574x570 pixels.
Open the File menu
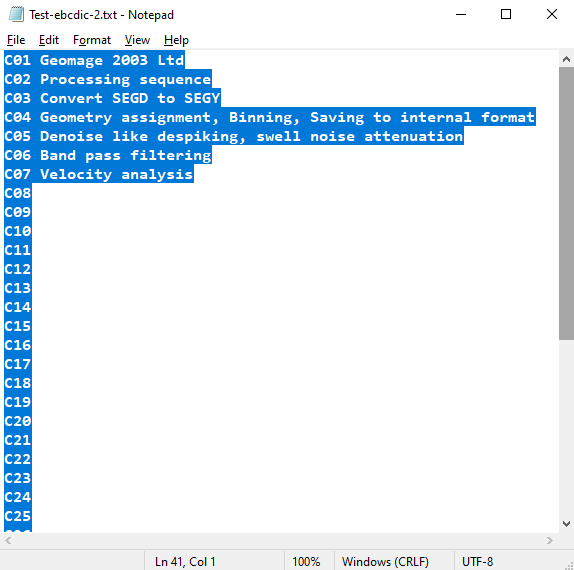pos(16,40)
